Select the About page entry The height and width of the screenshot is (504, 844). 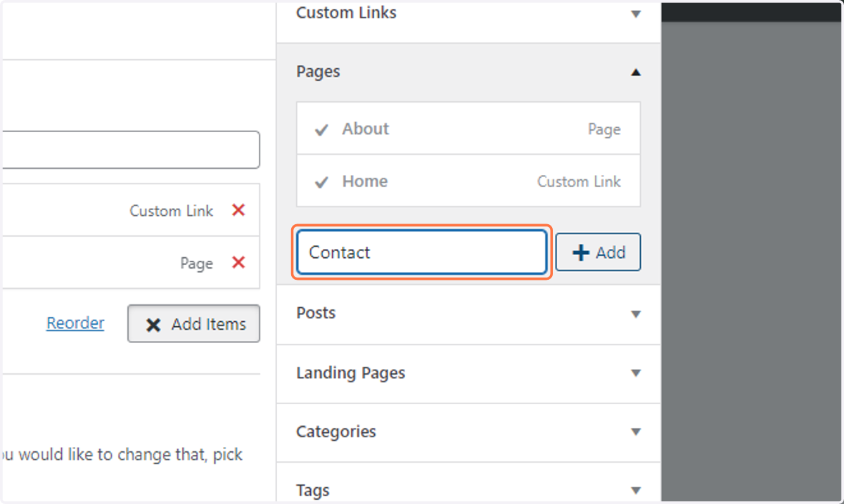[468, 129]
